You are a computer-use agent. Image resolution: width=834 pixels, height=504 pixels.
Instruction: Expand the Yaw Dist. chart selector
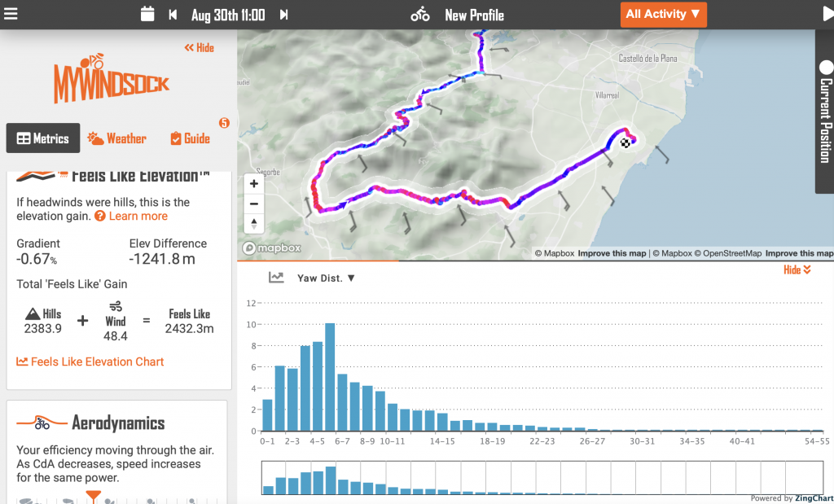327,278
